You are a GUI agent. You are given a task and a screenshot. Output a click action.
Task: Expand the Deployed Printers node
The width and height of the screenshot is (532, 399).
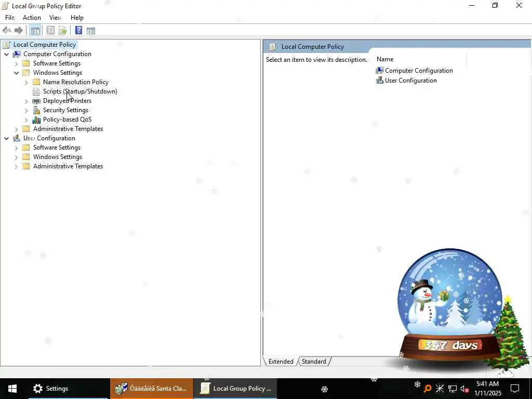coord(26,101)
